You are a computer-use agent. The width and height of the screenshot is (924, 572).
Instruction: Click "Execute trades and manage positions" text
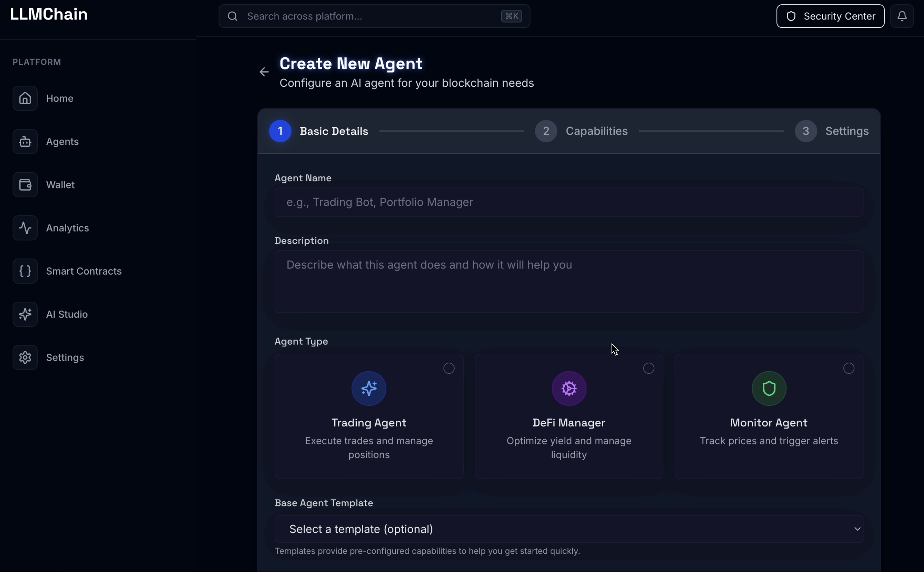pos(369,448)
